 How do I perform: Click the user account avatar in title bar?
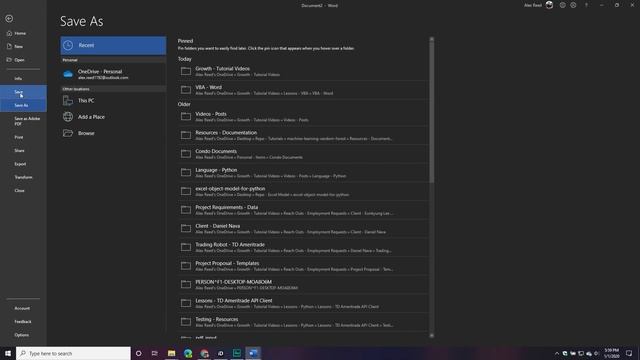pos(549,5)
